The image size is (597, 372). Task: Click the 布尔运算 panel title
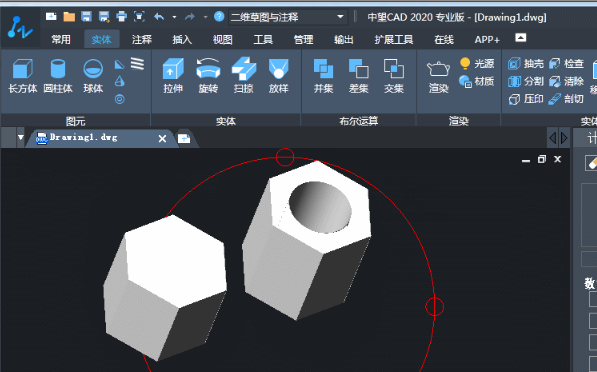(359, 121)
